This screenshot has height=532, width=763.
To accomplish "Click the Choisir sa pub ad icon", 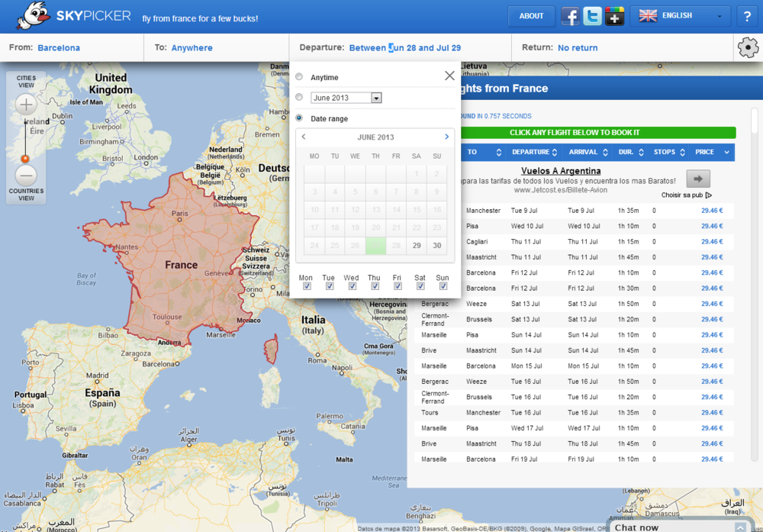I will tap(709, 195).
